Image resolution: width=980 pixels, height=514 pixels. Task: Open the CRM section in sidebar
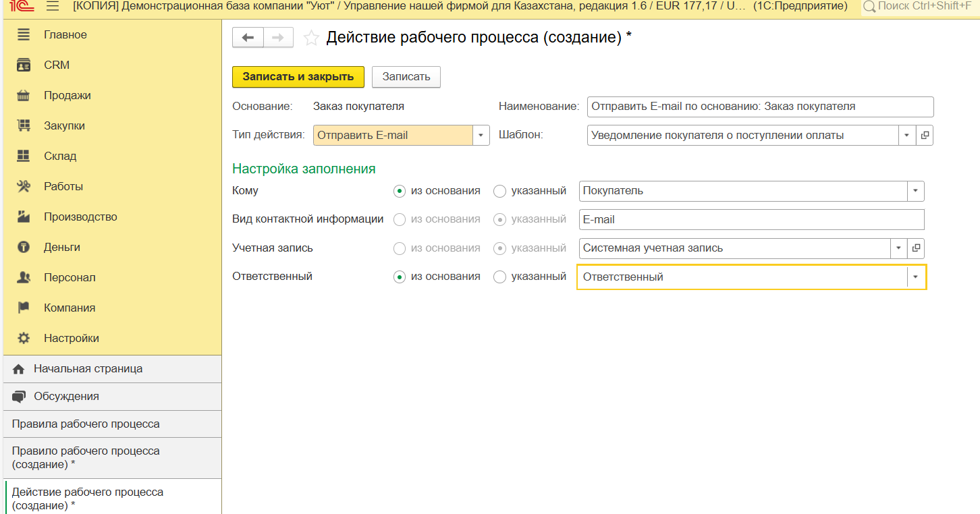pos(57,65)
